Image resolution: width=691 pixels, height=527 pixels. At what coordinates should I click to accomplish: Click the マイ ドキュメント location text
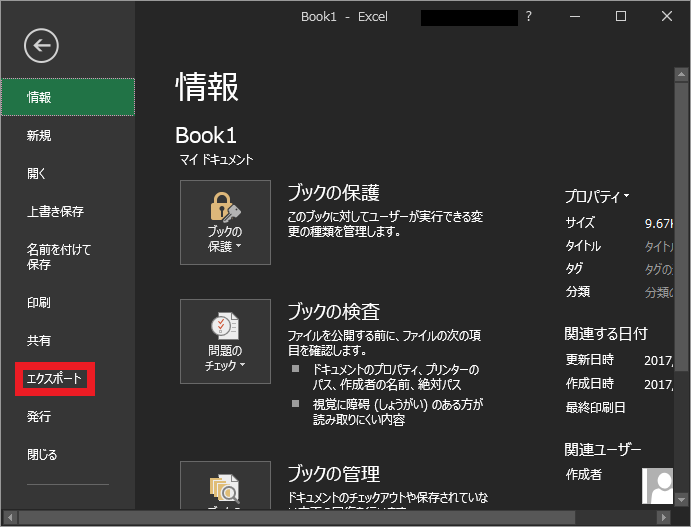click(216, 160)
